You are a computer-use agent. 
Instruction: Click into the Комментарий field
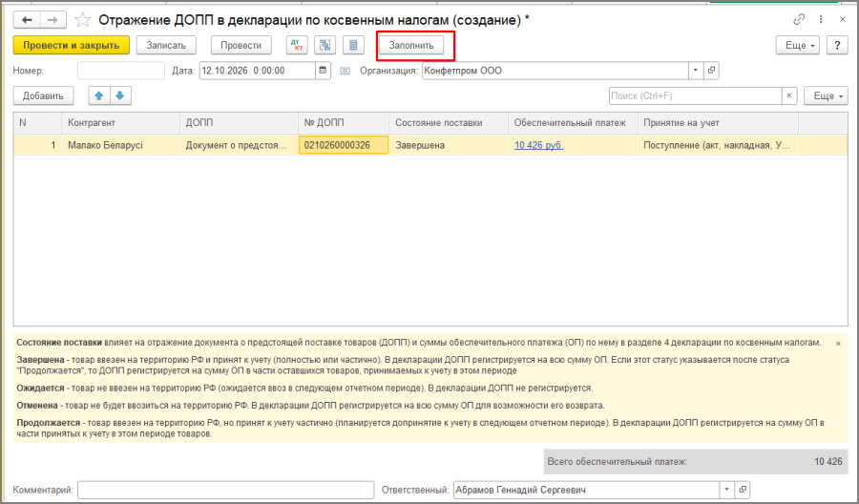[225, 490]
